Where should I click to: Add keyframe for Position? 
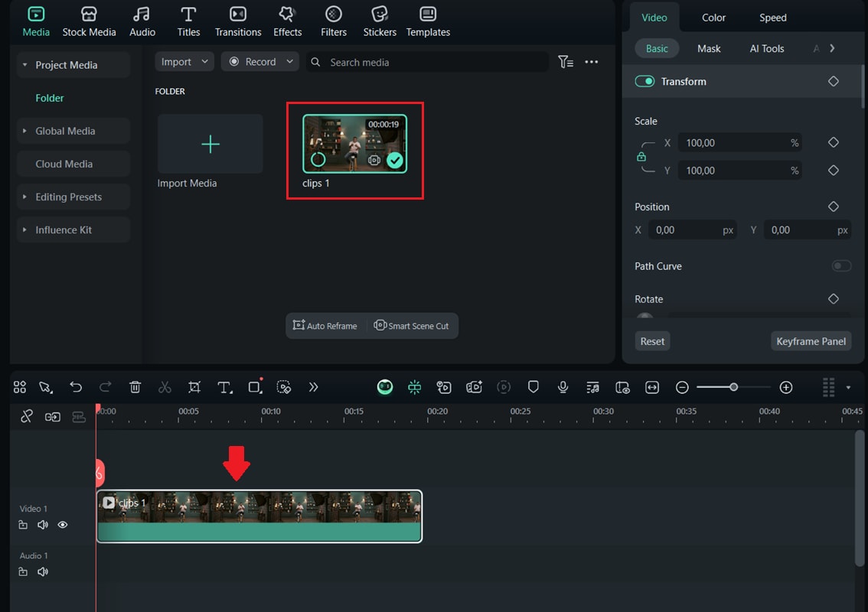coord(833,207)
